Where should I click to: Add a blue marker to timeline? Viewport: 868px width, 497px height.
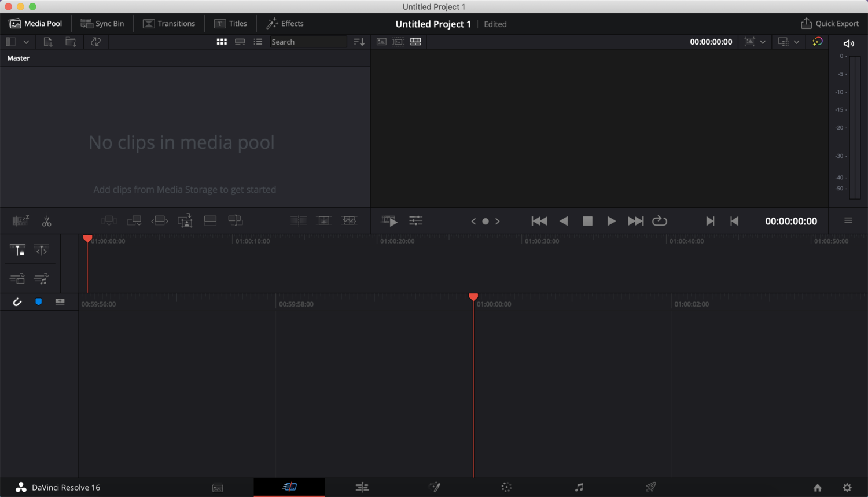(x=39, y=302)
